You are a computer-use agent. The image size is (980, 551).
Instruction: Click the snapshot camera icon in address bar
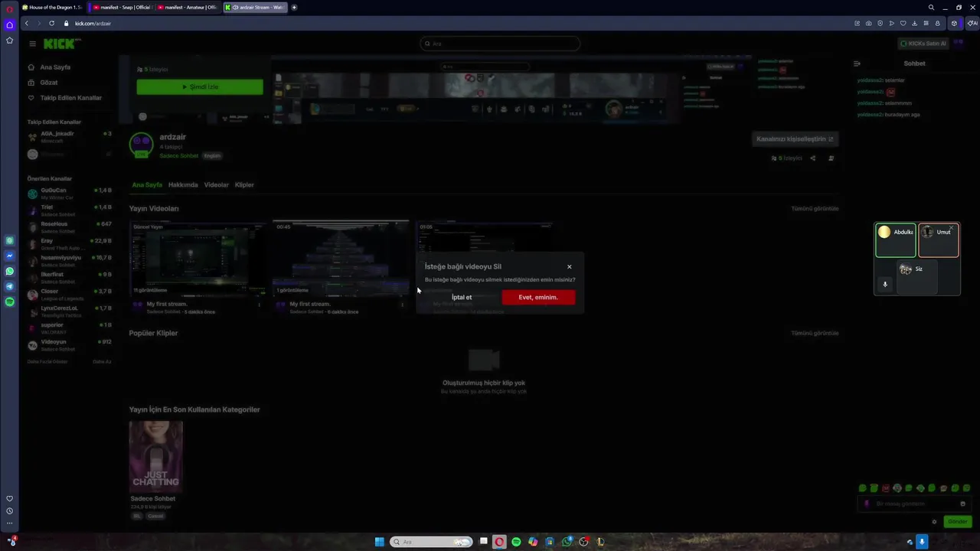click(868, 24)
